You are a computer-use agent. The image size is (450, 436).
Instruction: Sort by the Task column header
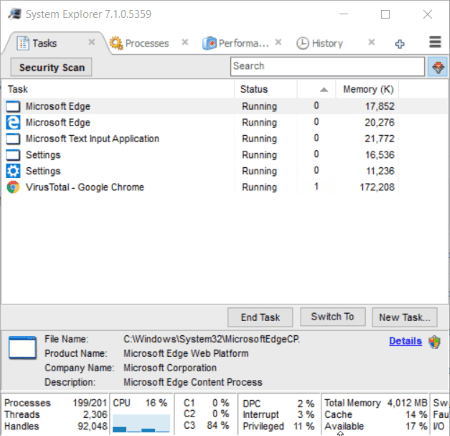(118, 89)
